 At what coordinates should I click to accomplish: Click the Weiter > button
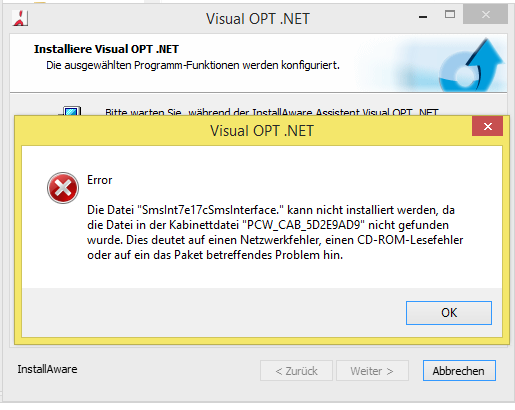372,370
